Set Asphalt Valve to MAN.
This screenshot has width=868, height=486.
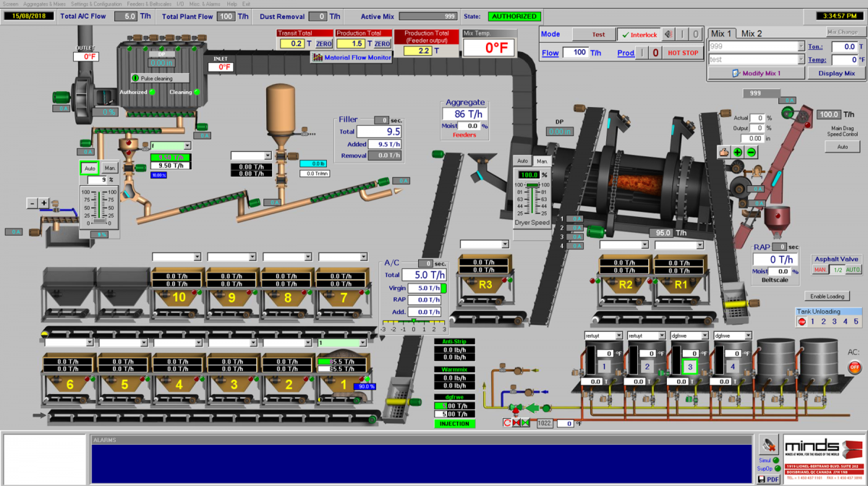(x=820, y=270)
